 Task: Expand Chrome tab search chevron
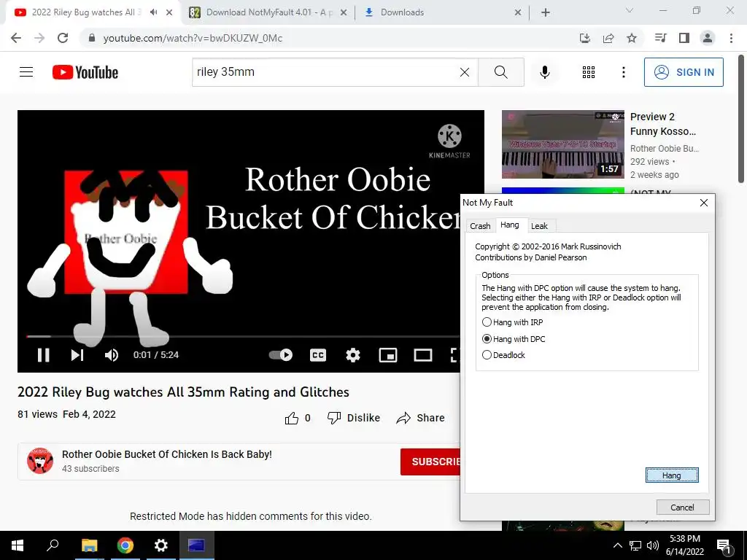tap(630, 10)
